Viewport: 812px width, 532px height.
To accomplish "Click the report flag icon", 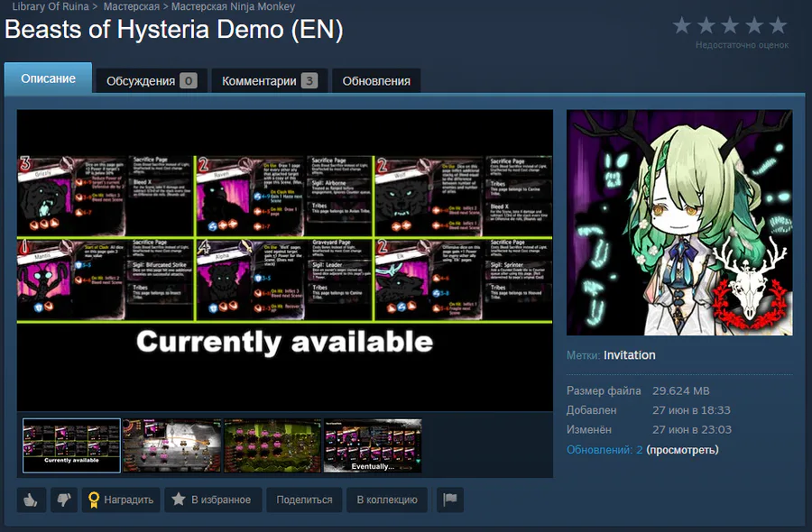I will [450, 500].
